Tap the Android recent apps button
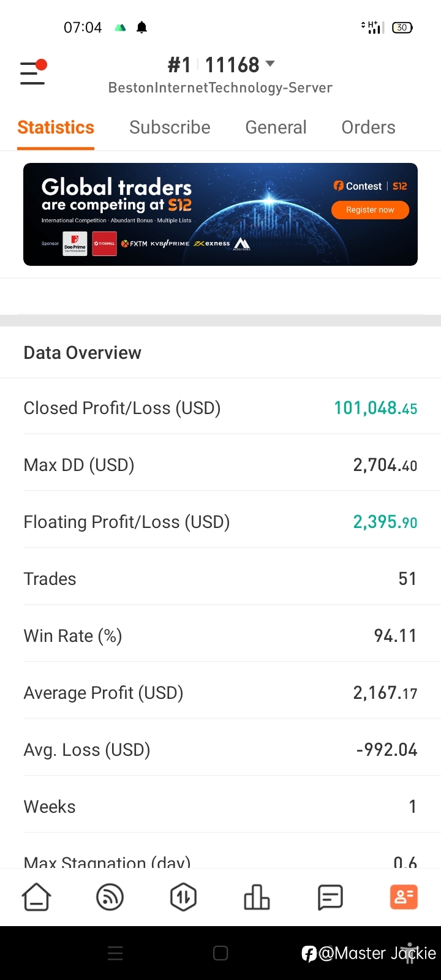This screenshot has height=980, width=441. pyautogui.click(x=115, y=953)
